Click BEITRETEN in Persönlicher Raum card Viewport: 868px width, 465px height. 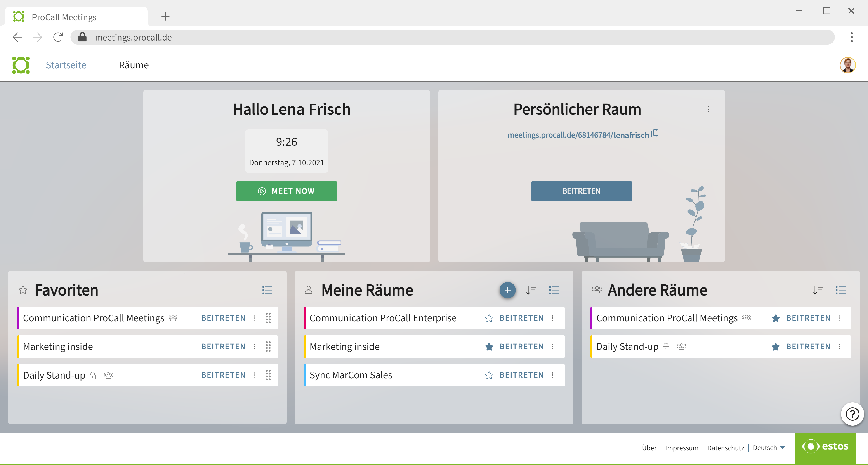coord(581,191)
